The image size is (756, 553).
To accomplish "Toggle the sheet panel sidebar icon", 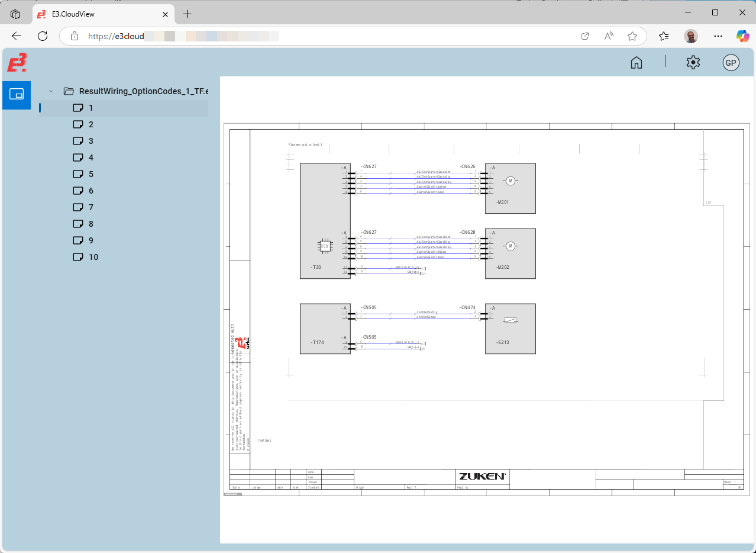I will [17, 95].
